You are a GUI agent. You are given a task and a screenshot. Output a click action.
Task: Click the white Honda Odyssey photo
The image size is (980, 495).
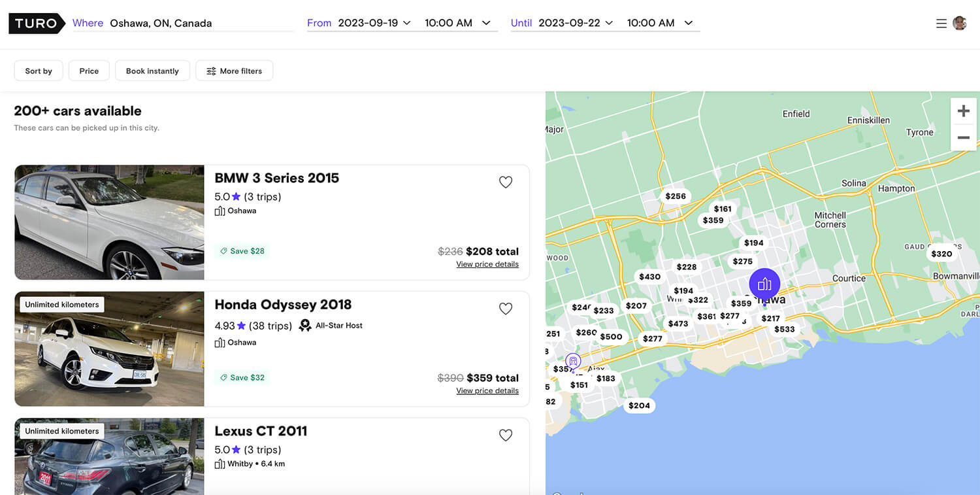[109, 349]
